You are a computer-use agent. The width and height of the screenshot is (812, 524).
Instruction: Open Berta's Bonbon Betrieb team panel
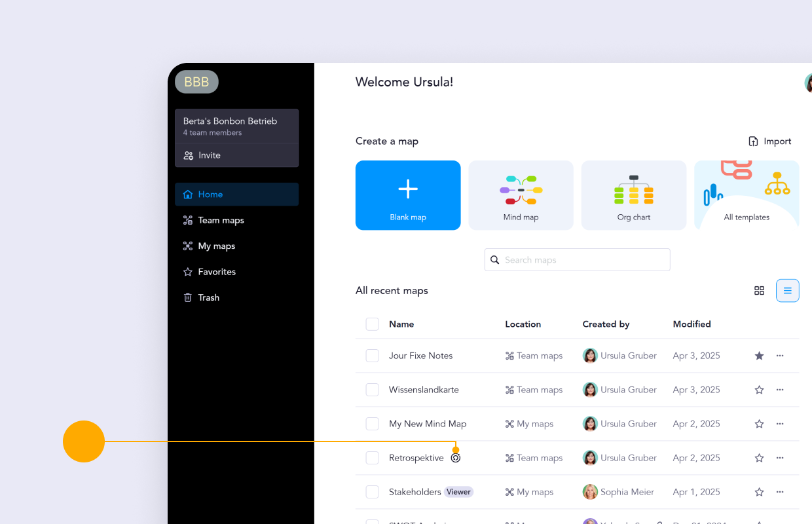point(236,126)
